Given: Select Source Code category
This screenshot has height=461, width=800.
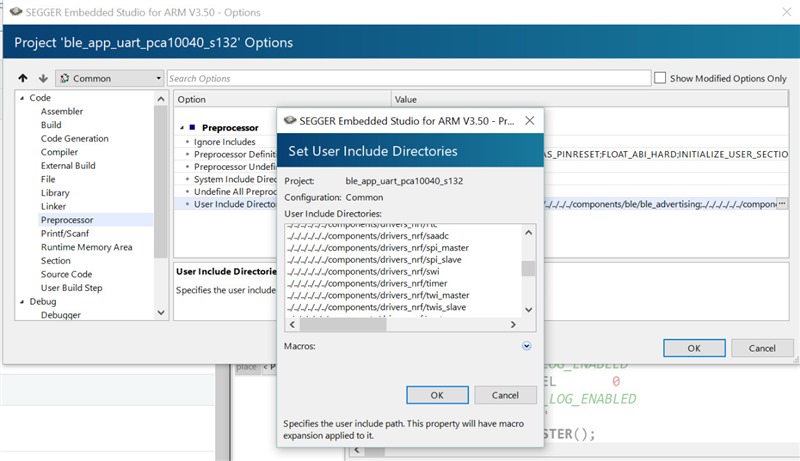Looking at the screenshot, I should pyautogui.click(x=66, y=274).
